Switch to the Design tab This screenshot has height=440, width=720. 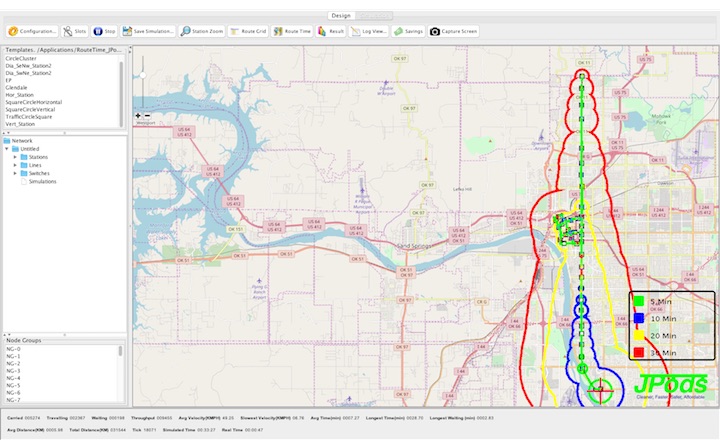341,16
